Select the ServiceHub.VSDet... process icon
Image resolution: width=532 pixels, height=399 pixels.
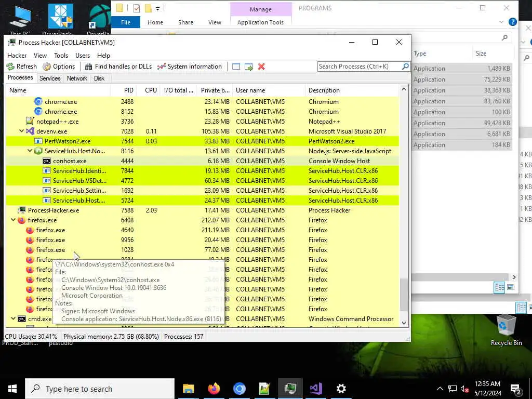point(46,180)
